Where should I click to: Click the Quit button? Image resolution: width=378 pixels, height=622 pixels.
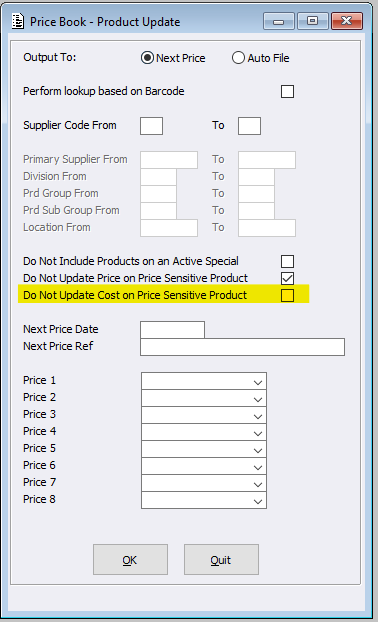(221, 559)
